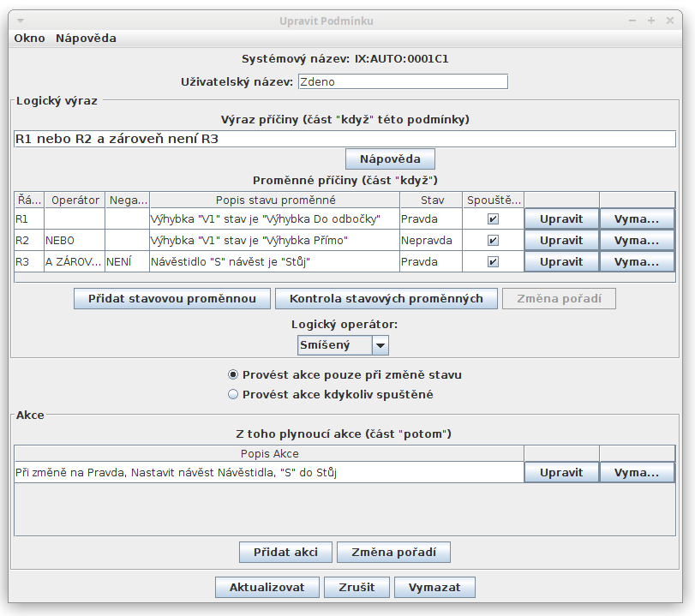This screenshot has width=695, height=616.
Task: Click the Nápověda button below the expression
Action: (390, 159)
